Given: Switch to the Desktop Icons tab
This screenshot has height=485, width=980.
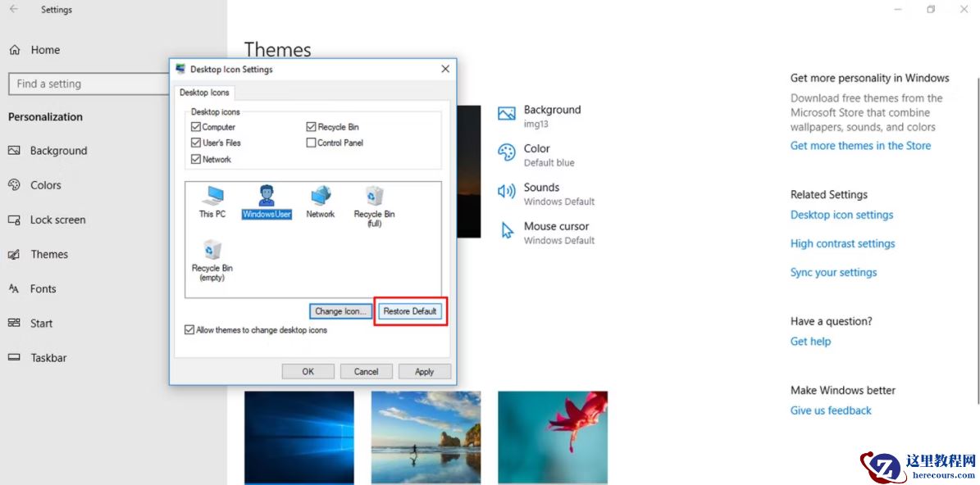Looking at the screenshot, I should [x=203, y=93].
